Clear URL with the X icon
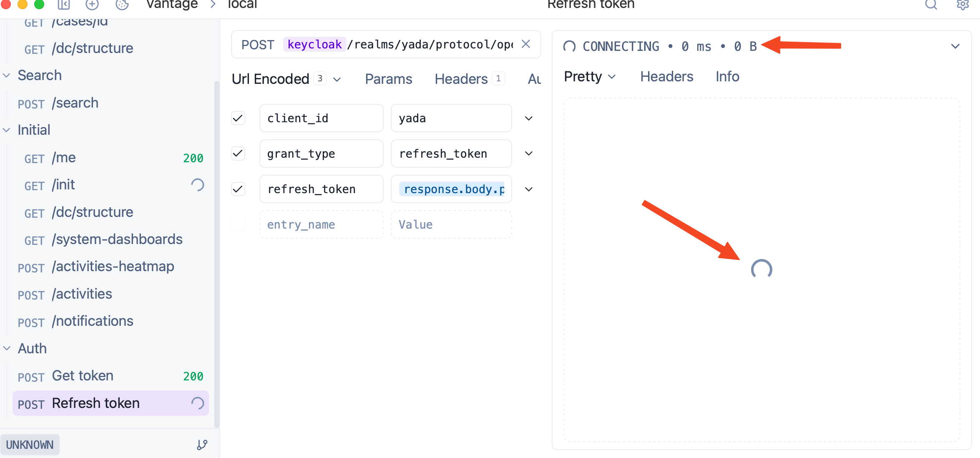Screen dimensions: 980x458 point(526,44)
